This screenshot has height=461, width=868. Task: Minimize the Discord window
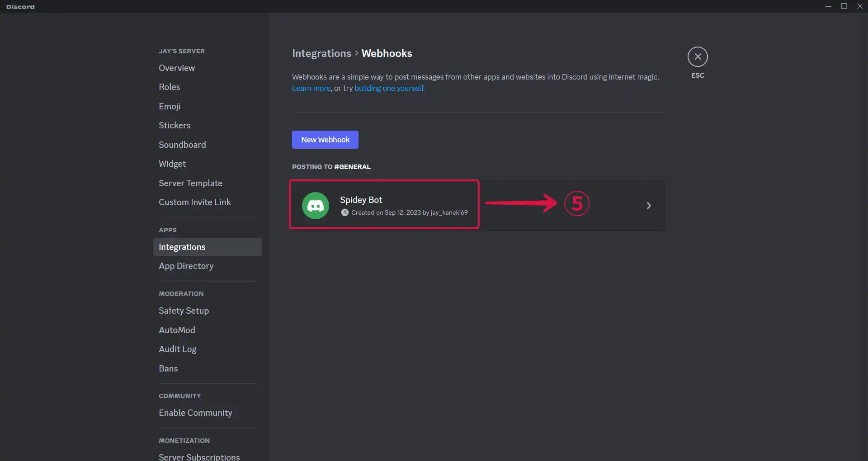828,6
